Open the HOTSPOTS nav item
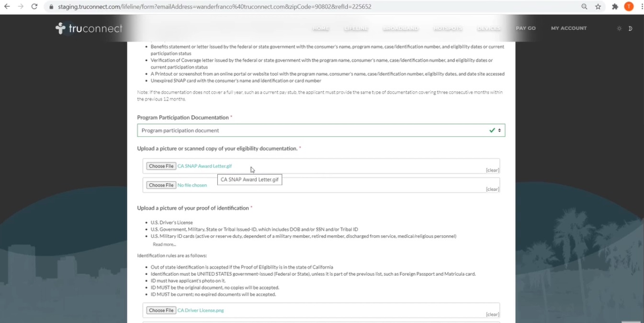 [x=448, y=28]
